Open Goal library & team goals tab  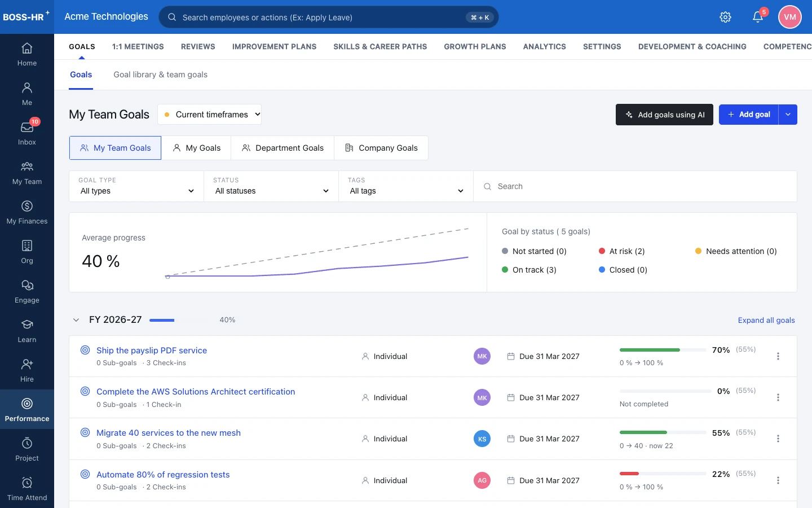pyautogui.click(x=161, y=75)
